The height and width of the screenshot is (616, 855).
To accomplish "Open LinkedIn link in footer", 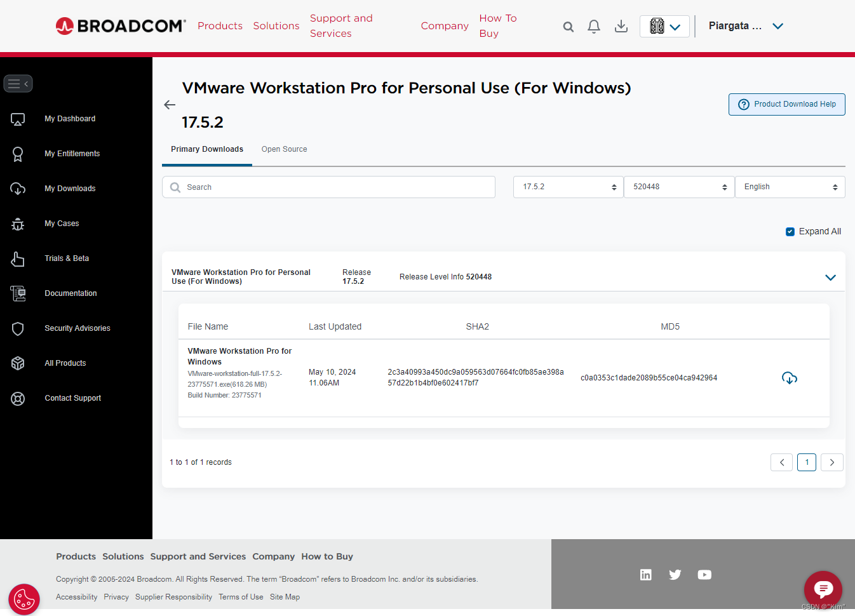I will click(646, 575).
